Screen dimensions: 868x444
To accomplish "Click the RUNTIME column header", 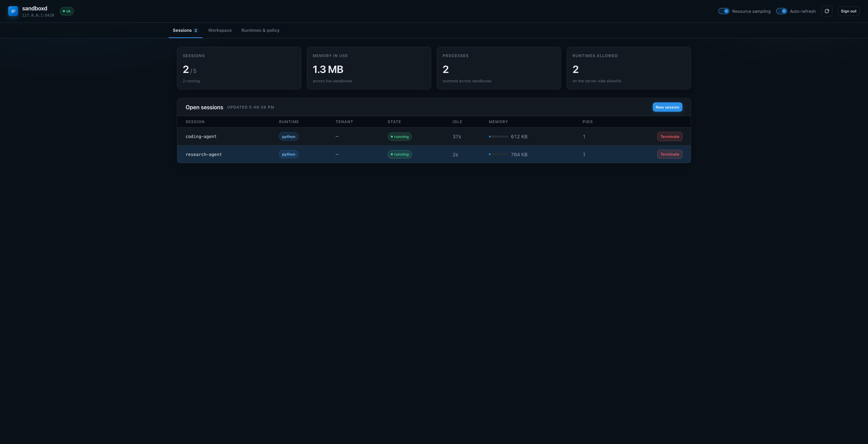I will (x=289, y=122).
